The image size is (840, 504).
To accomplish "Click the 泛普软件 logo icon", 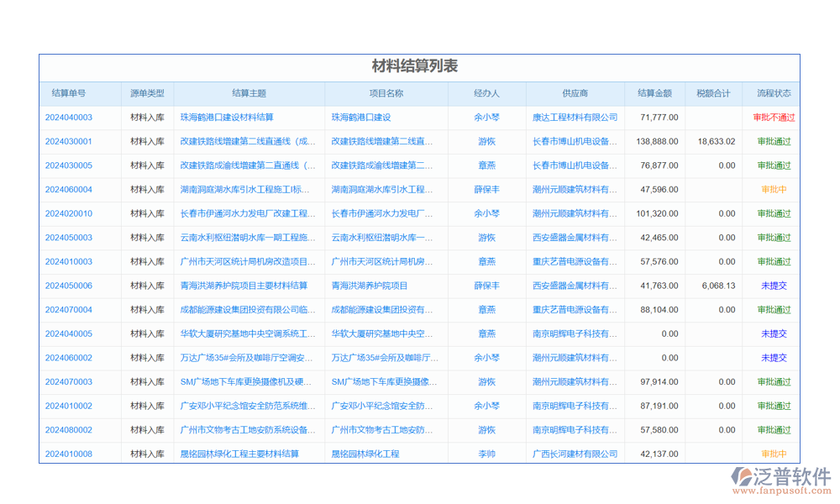I will click(743, 479).
